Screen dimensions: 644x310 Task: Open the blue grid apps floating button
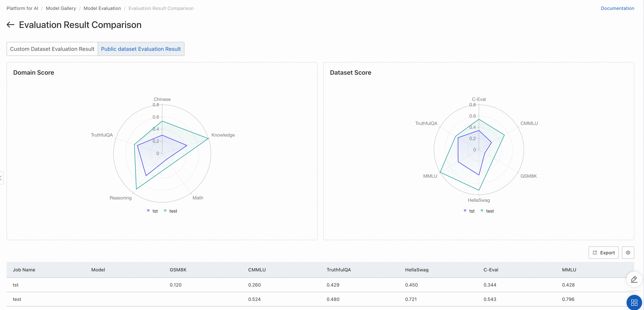634,302
